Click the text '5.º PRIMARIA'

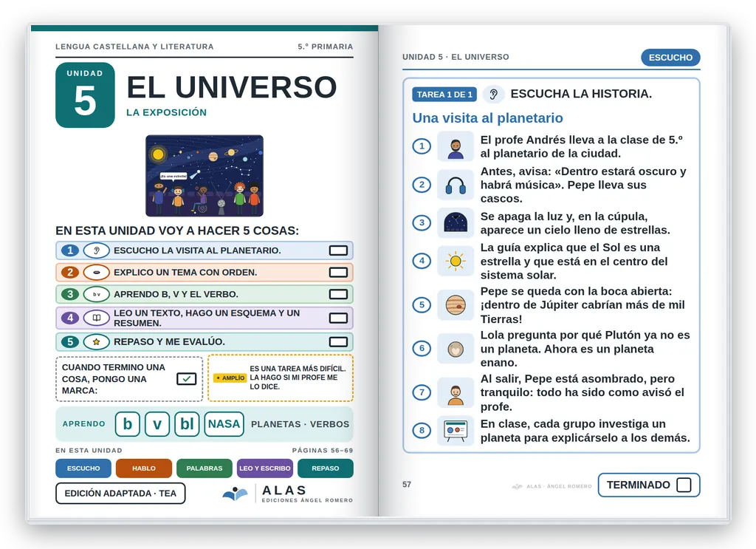point(326,47)
